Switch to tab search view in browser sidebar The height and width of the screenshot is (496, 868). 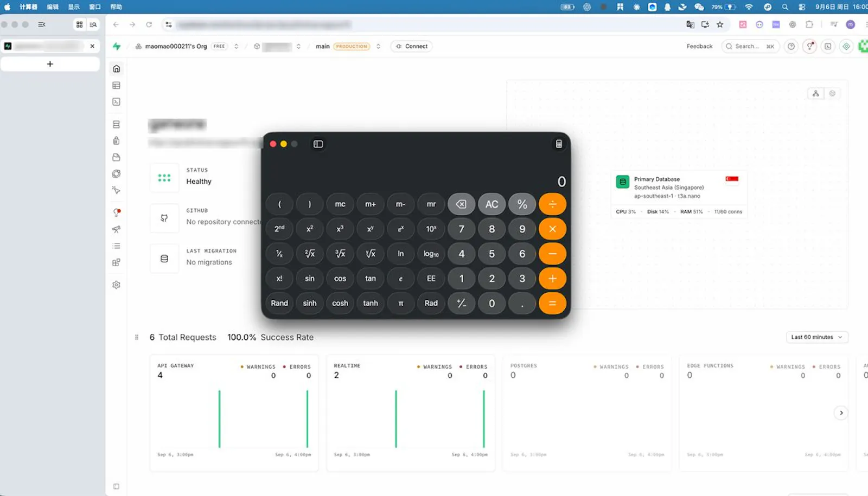tap(93, 24)
